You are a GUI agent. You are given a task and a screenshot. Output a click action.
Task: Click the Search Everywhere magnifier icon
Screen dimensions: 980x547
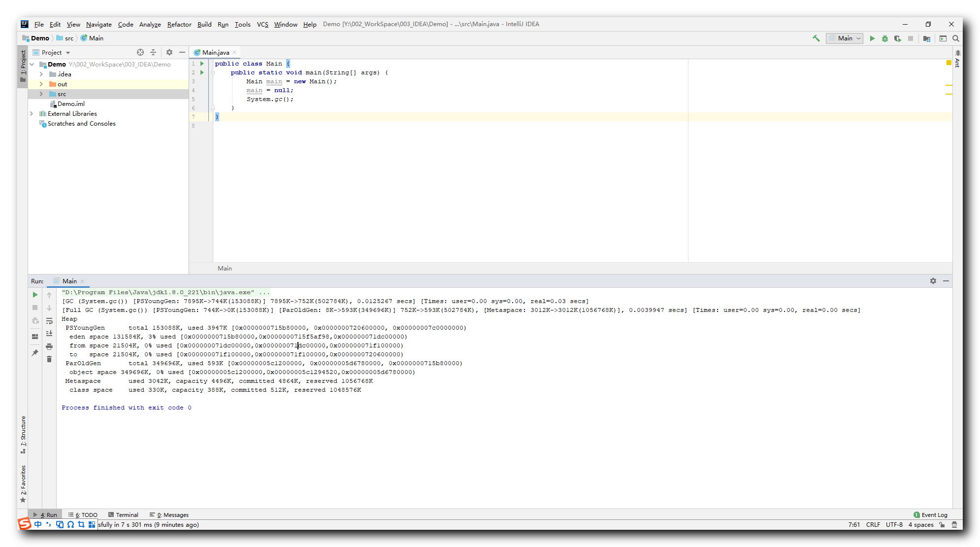[956, 38]
